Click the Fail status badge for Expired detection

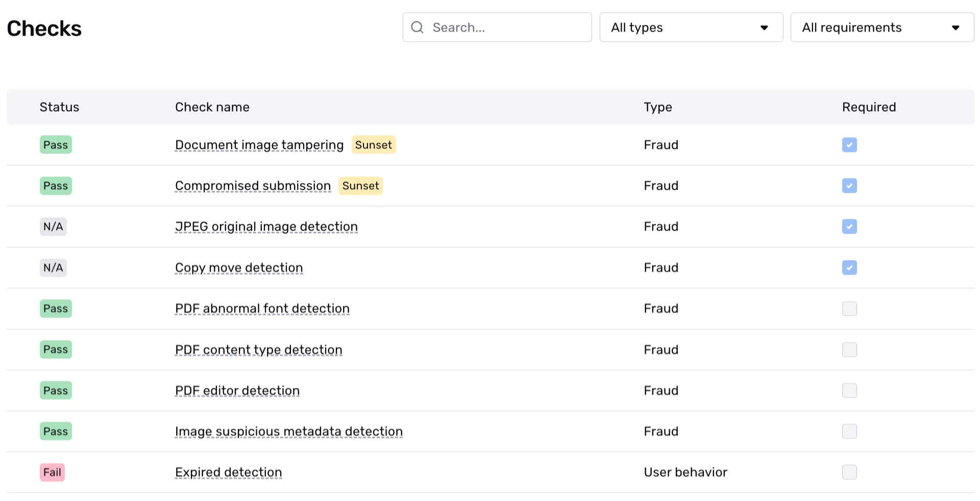pos(52,472)
